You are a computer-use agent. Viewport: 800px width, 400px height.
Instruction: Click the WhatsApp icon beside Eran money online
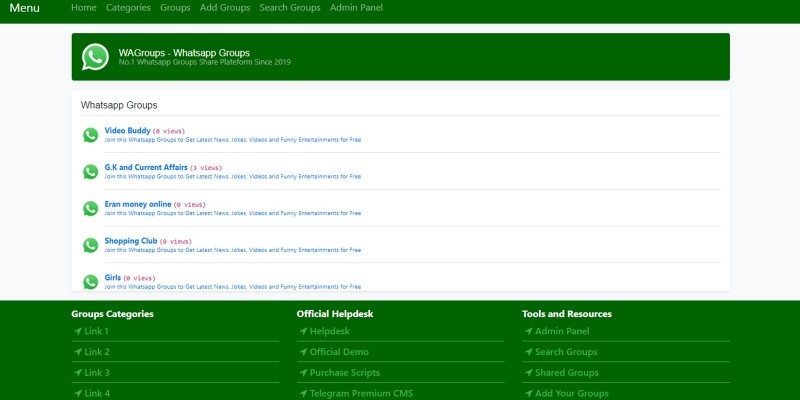[90, 209]
